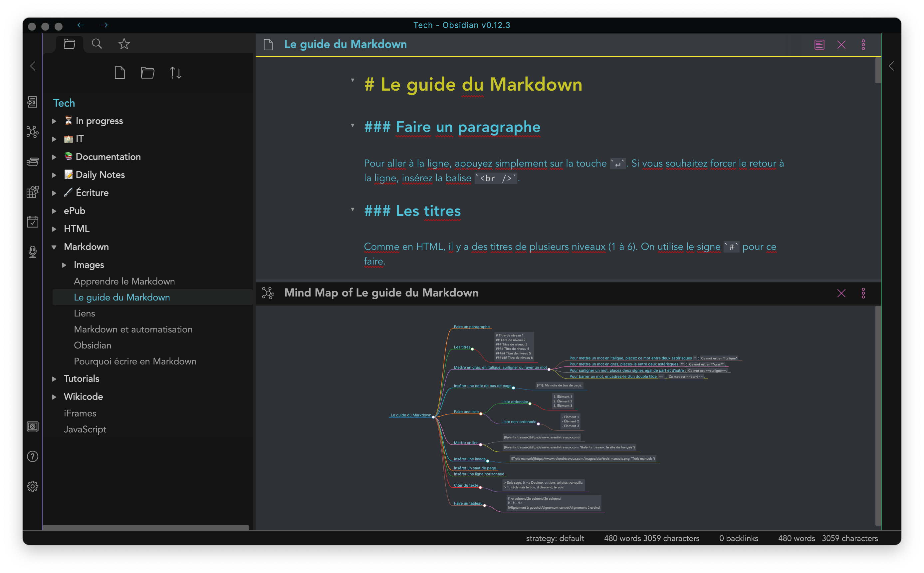Expand the Wikicode folder
The height and width of the screenshot is (573, 924).
54,397
